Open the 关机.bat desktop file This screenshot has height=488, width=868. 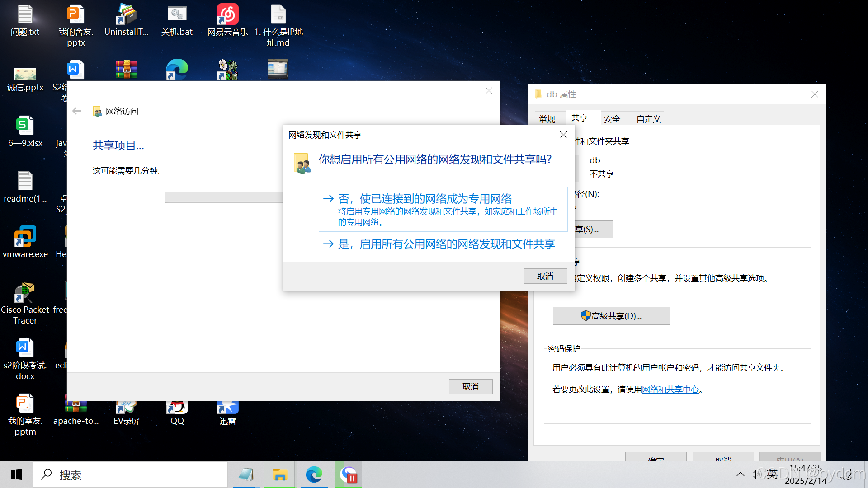[177, 15]
